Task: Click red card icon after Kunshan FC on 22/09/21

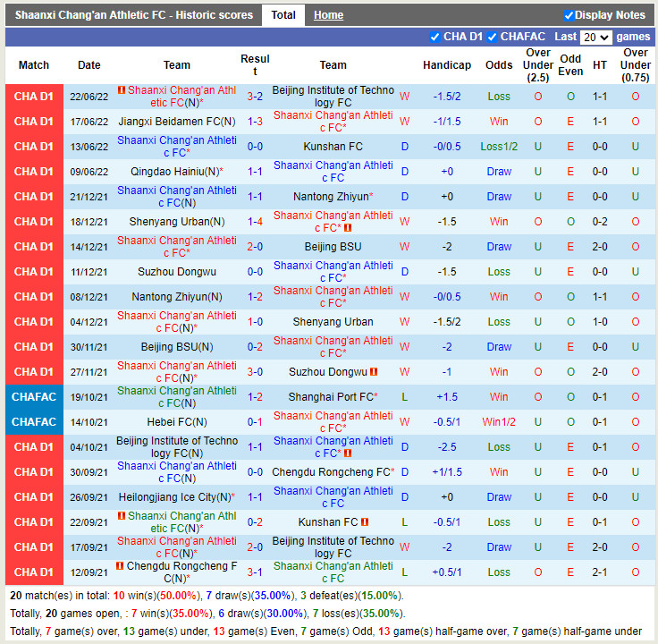Action: coord(365,522)
